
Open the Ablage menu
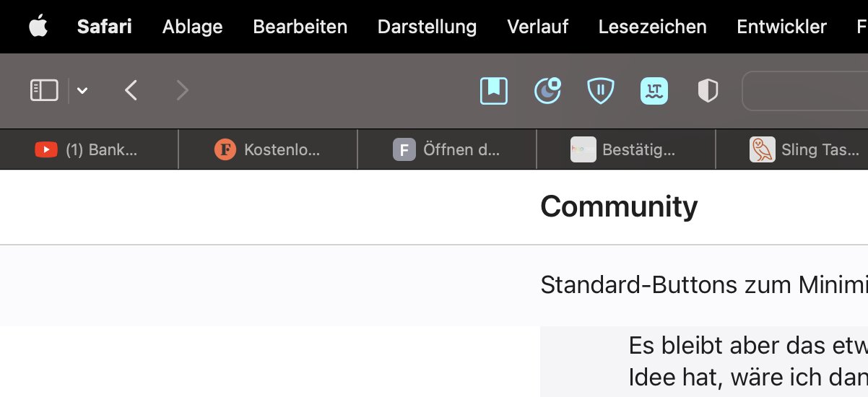[x=192, y=27]
